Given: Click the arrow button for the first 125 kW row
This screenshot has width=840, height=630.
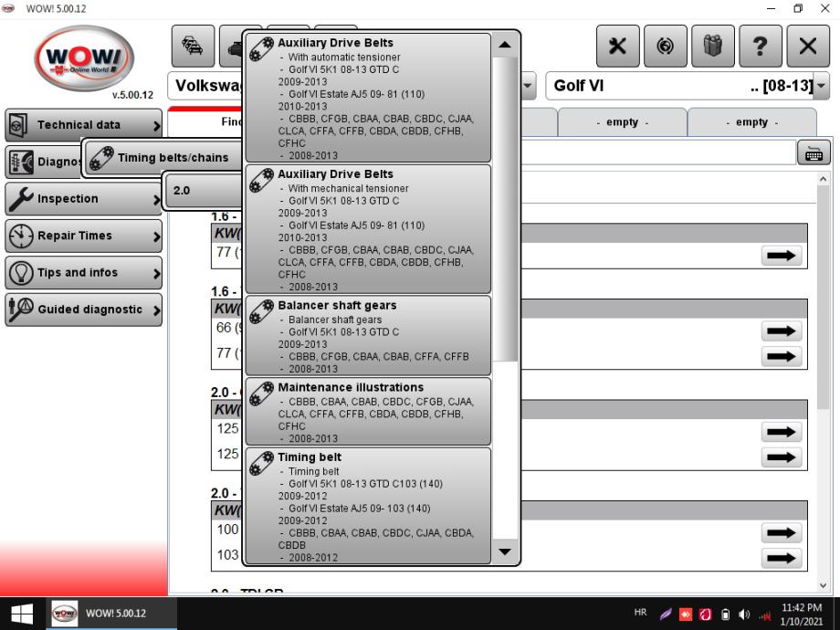Looking at the screenshot, I should [782, 432].
